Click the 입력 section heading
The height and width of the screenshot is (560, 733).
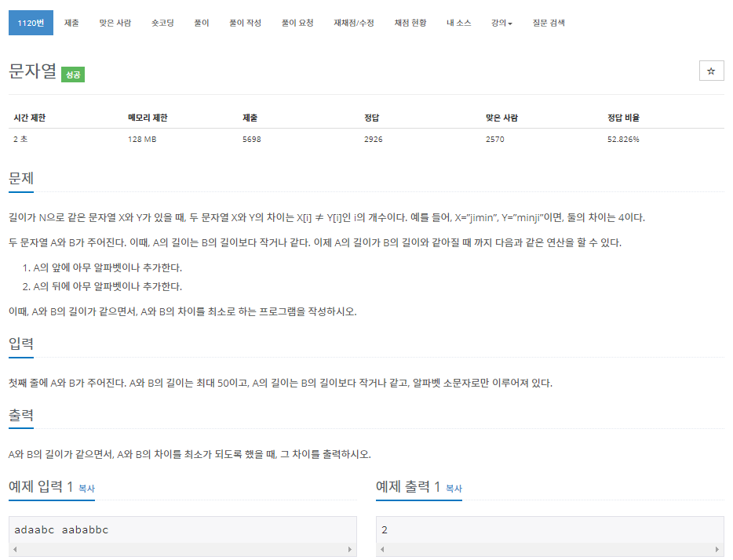(x=21, y=344)
